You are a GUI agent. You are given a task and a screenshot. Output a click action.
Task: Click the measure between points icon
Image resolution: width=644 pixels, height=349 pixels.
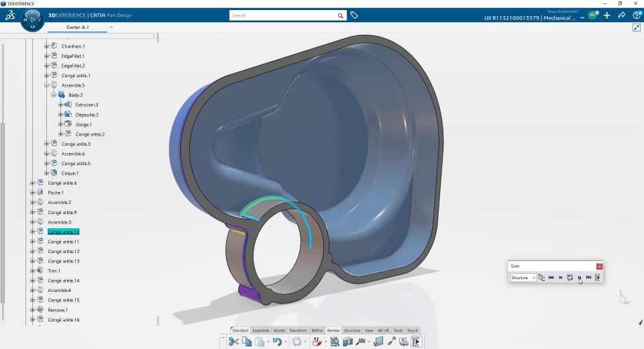[x=391, y=341]
